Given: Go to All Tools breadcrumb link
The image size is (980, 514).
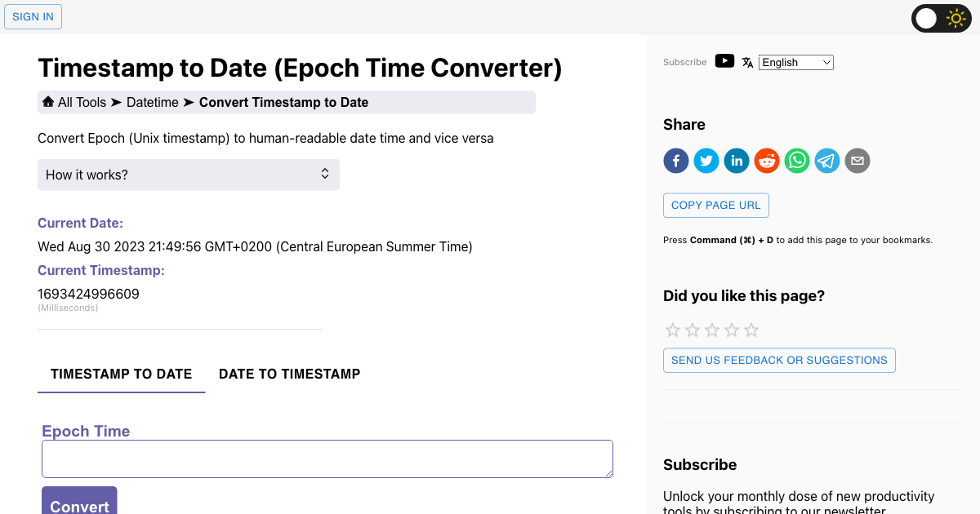Looking at the screenshot, I should click(x=82, y=102).
